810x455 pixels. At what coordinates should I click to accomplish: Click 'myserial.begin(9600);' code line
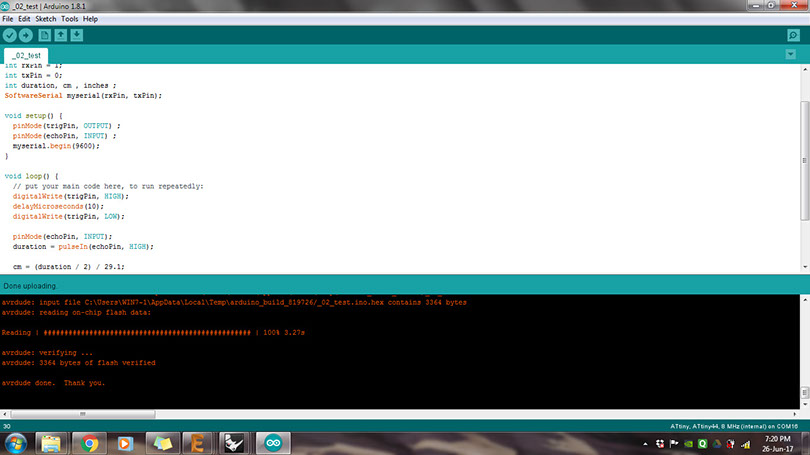coord(56,146)
